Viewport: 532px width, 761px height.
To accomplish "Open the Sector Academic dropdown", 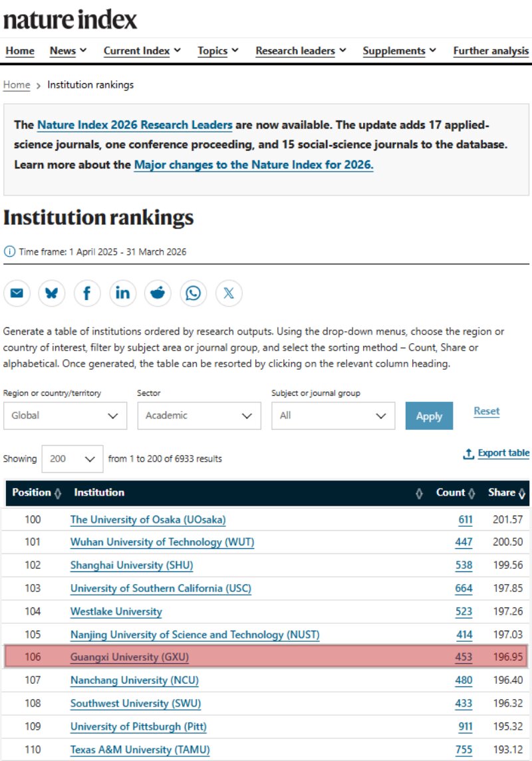I will 199,416.
